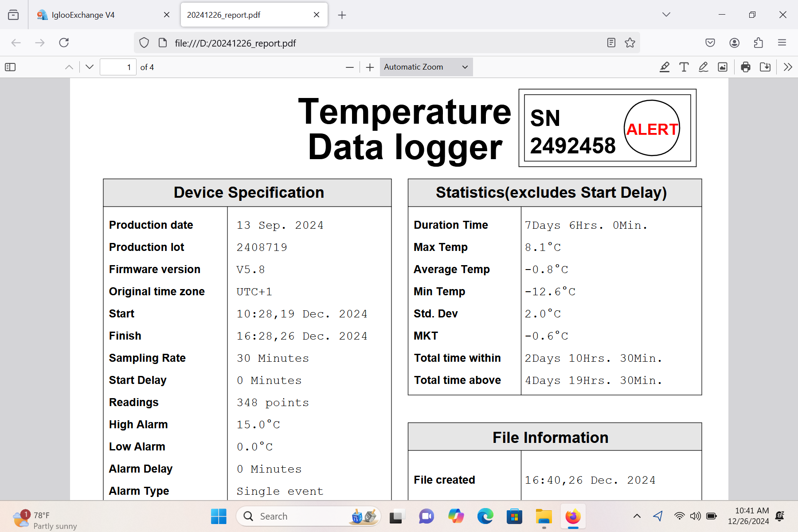Expand the list all tabs chevron
This screenshot has width=798, height=532.
click(x=666, y=15)
